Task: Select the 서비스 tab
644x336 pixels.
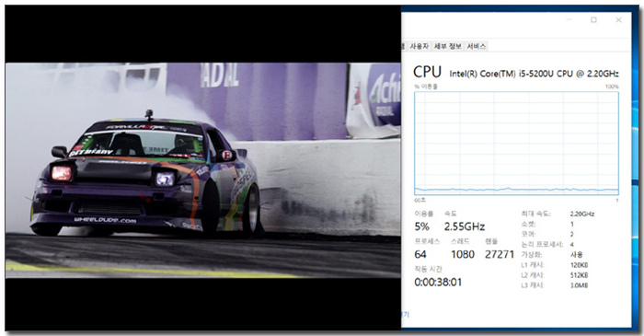Action: [x=476, y=46]
